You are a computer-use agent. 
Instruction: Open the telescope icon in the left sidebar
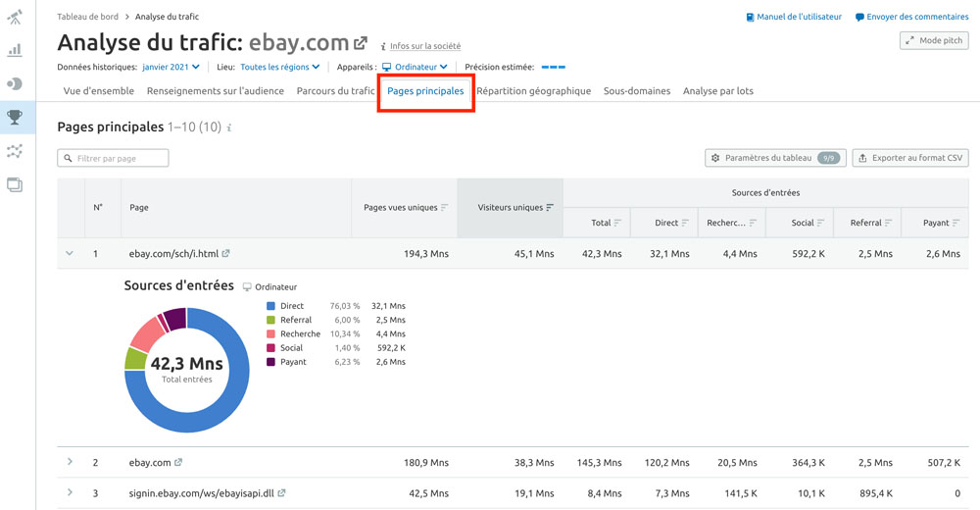15,17
